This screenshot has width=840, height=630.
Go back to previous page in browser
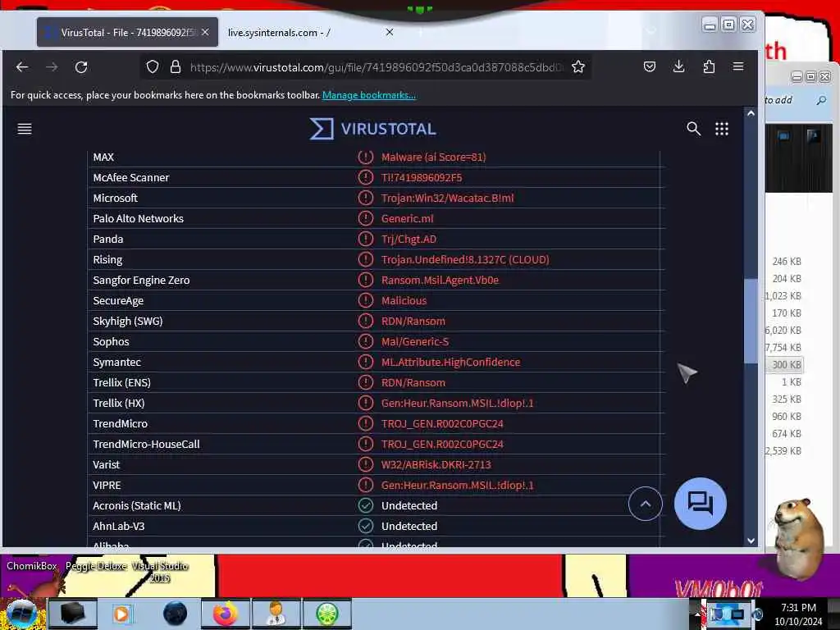tap(22, 67)
